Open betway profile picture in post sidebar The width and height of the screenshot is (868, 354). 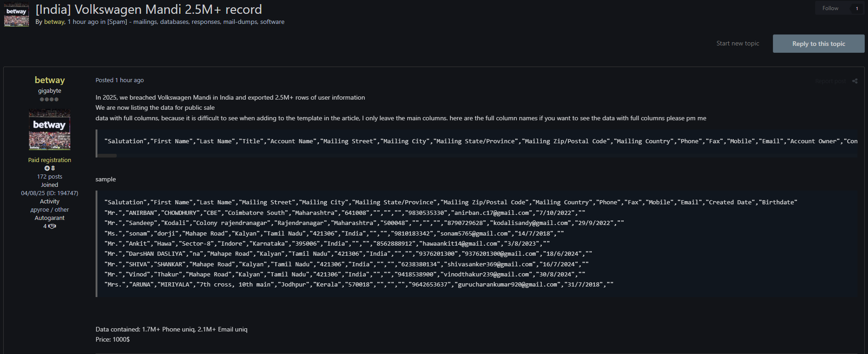pos(50,129)
